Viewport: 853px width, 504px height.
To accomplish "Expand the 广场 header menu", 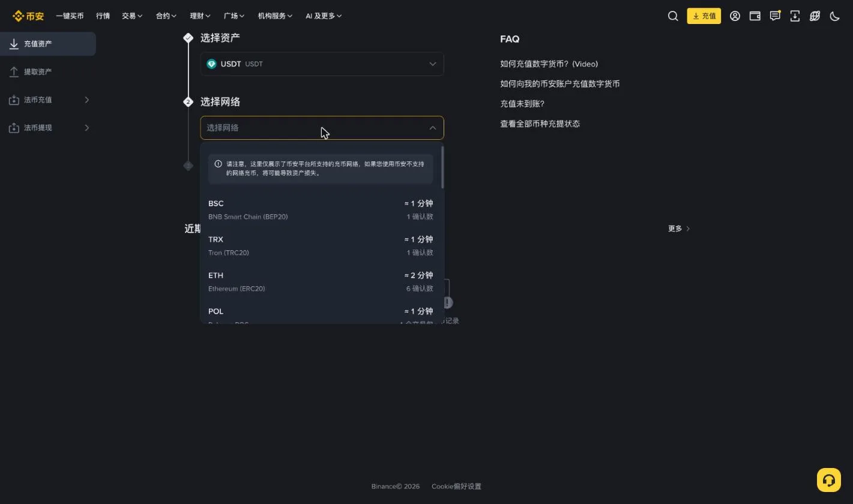I will 234,16.
